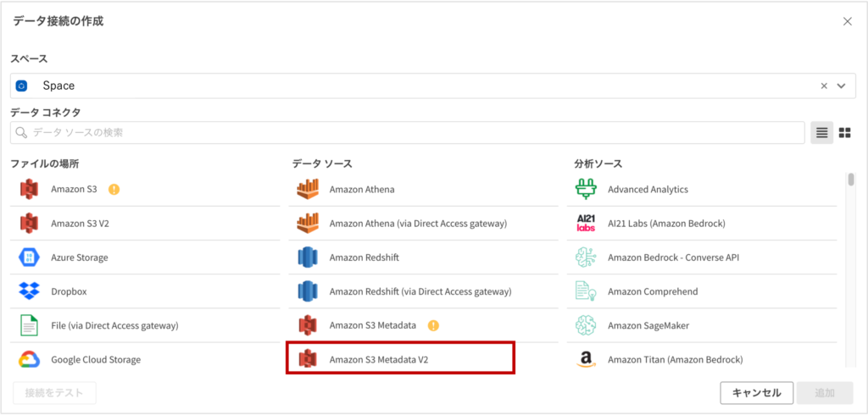Open the スペース dropdown chevron
Image resolution: width=868 pixels, height=415 pixels.
tap(842, 86)
